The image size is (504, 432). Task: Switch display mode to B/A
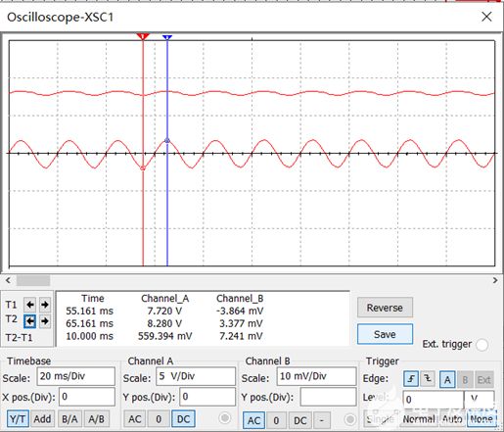coord(69,419)
